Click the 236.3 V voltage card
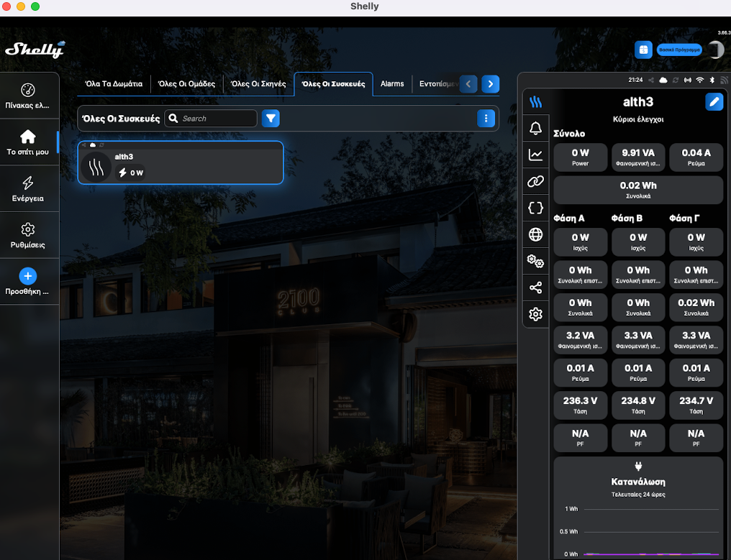Screen dimensions: 731x560 pos(580,405)
